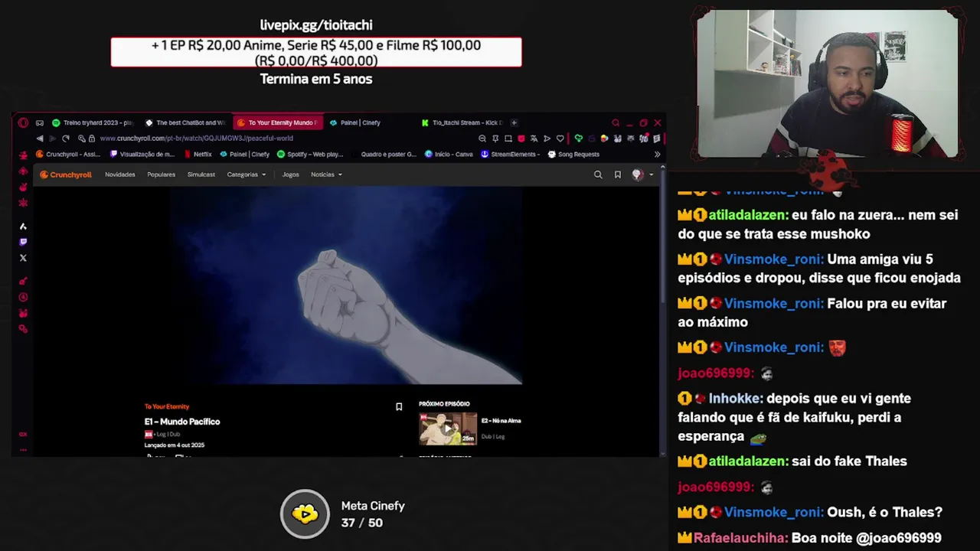Open the profile dropdown arrow
The image size is (980, 551).
coord(652,174)
